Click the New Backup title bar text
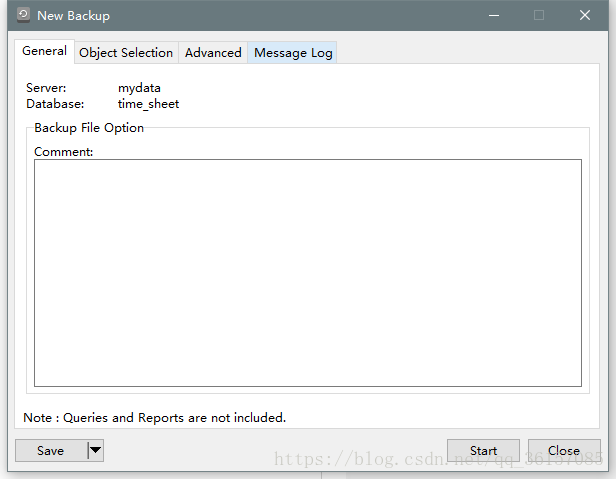616x479 pixels. click(x=73, y=15)
